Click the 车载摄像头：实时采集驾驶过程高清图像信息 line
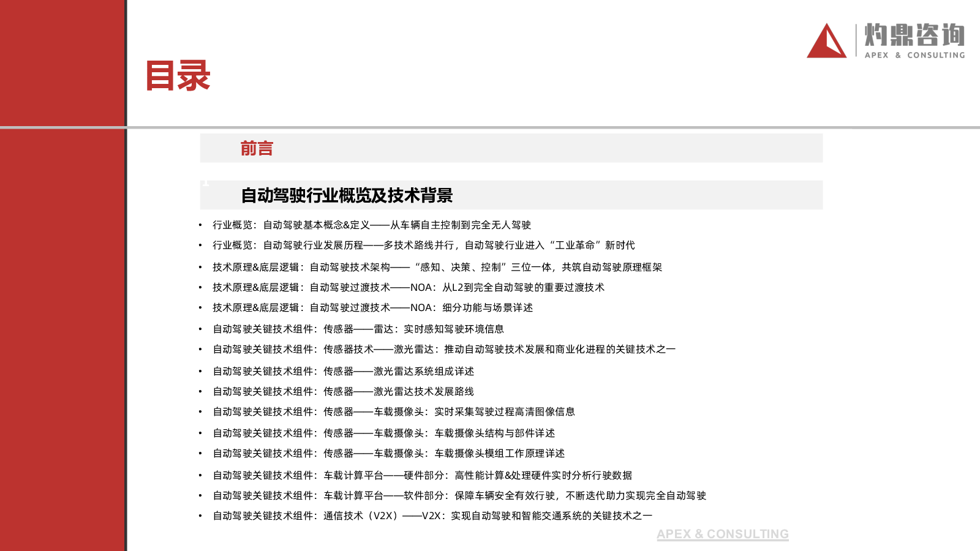Viewport: 980px width, 551px height. point(394,412)
